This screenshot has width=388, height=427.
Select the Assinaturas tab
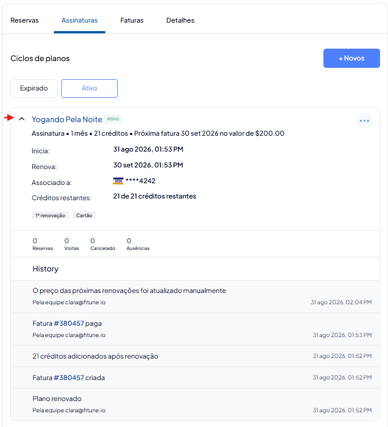[79, 20]
